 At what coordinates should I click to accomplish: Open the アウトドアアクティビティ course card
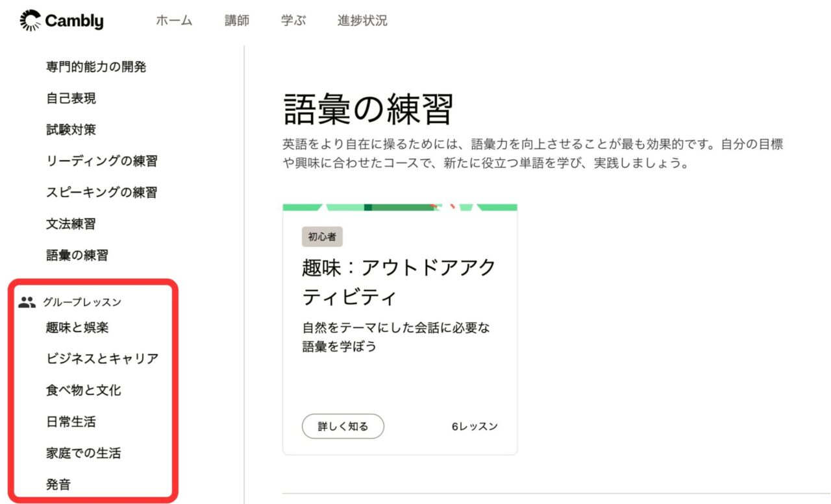(x=397, y=280)
